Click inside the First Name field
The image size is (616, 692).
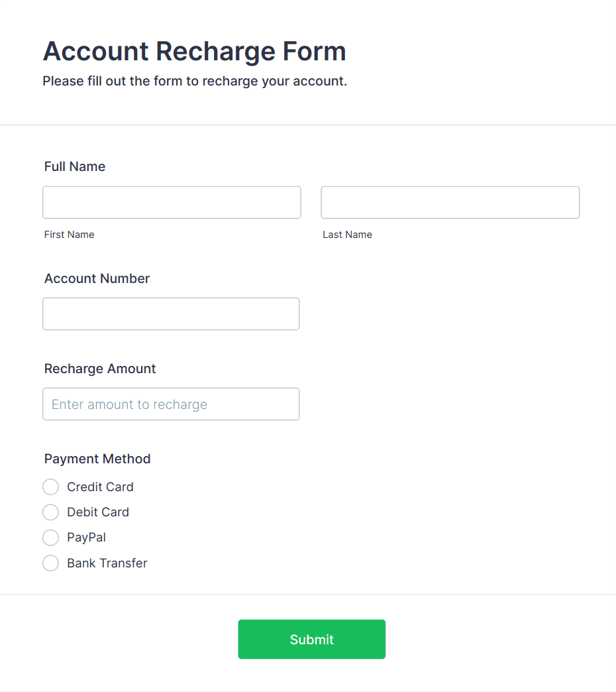[x=172, y=202]
